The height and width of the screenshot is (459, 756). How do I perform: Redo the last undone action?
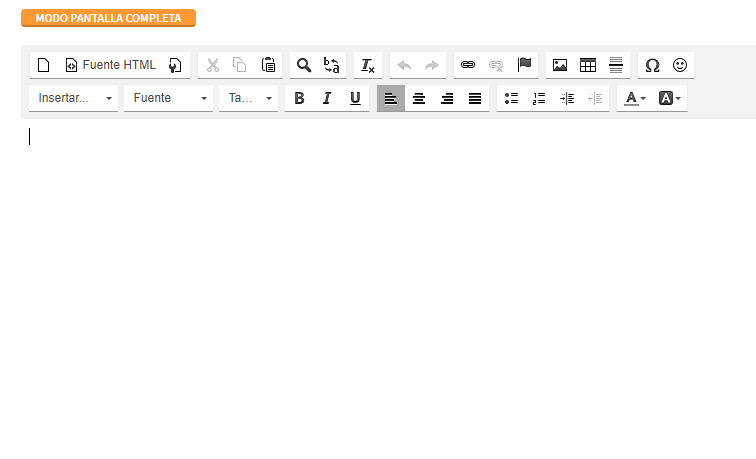pyautogui.click(x=432, y=65)
